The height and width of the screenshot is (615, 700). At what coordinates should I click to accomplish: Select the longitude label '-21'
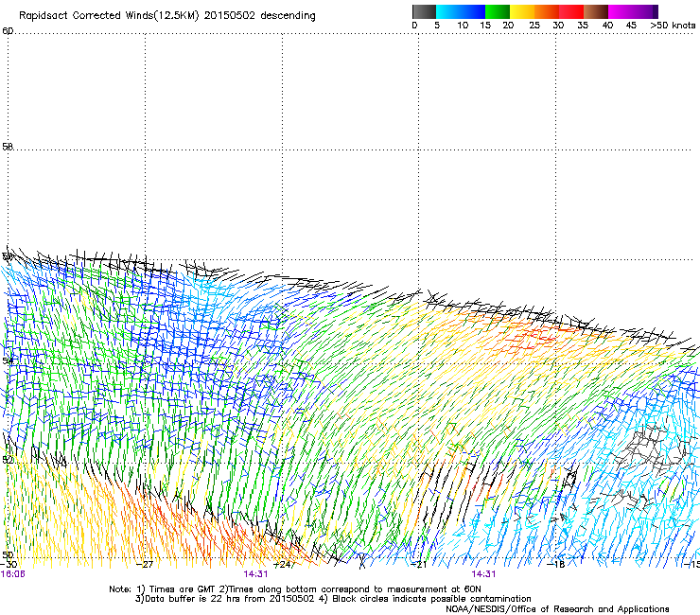point(418,565)
